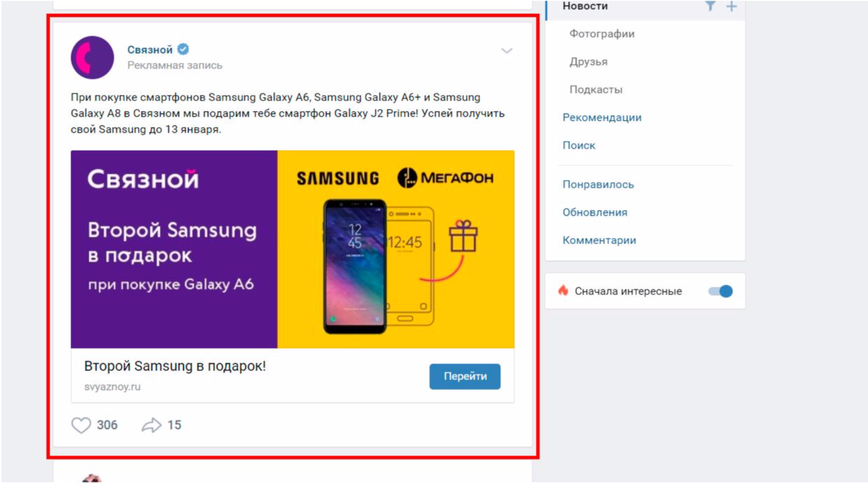Open the news filter funnel icon

point(710,6)
